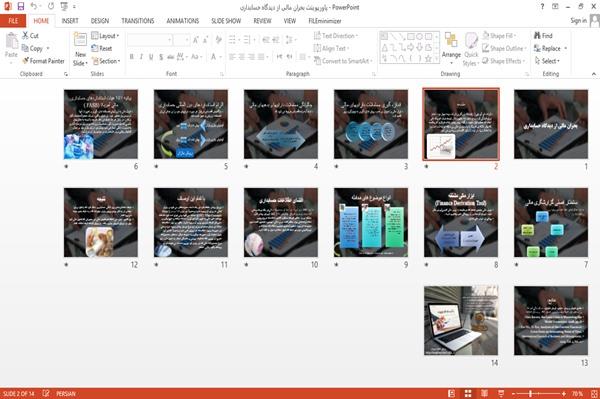Open the Customize Quick Access Toolbar dropdown
The height and width of the screenshot is (399, 600).
74,7
